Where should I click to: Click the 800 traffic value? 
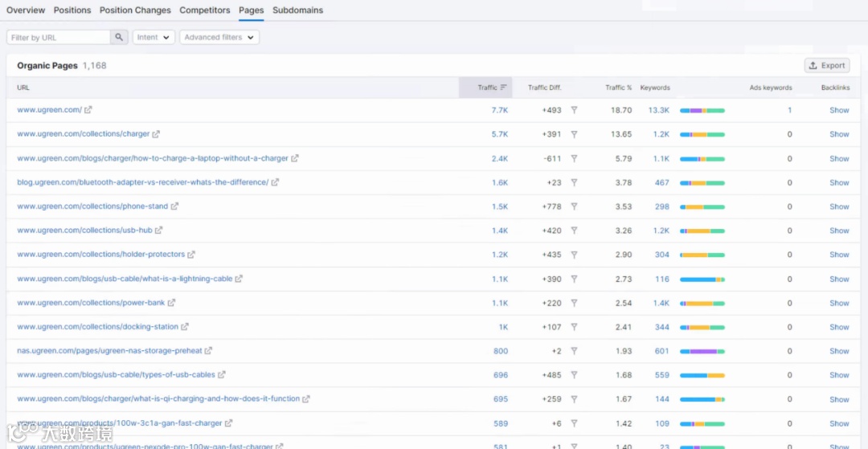click(x=501, y=351)
